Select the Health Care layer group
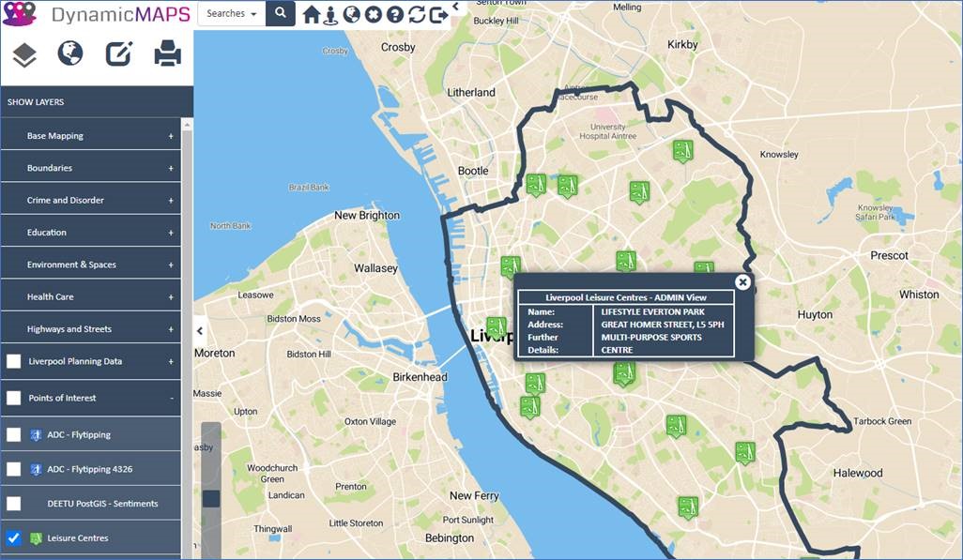Viewport: 963px width, 560px height. click(91, 296)
